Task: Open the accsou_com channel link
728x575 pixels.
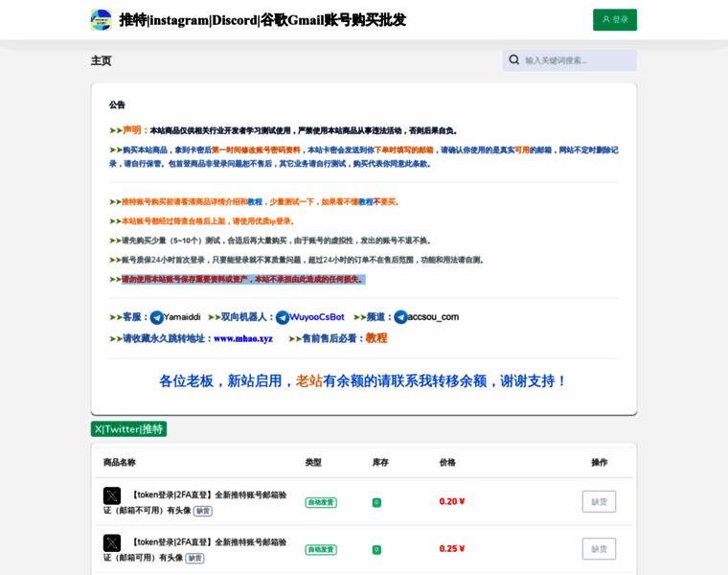Action: point(433,317)
